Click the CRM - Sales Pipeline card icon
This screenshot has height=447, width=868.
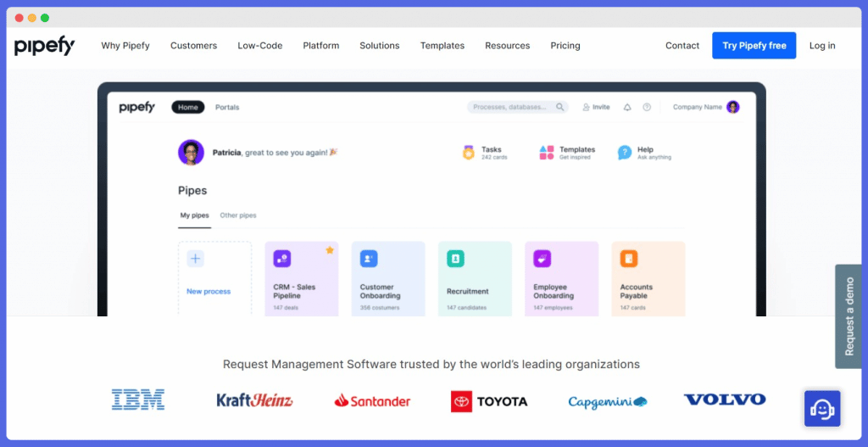(x=282, y=259)
